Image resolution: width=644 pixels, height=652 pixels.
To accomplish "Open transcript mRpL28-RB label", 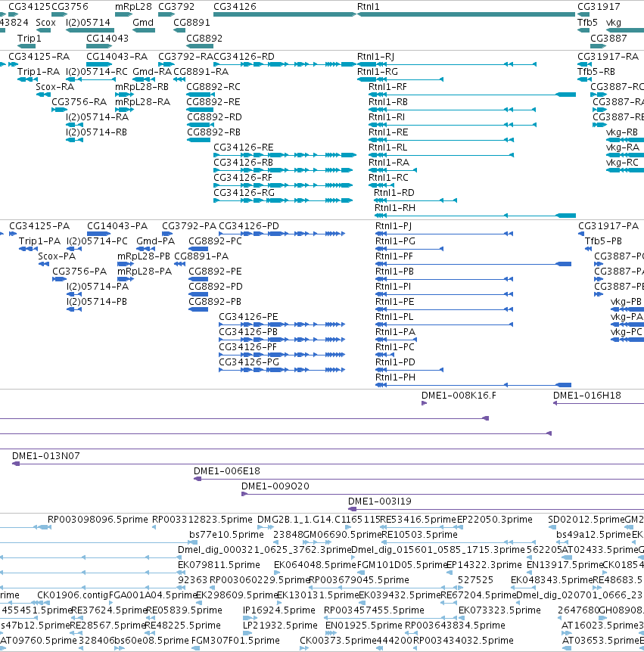I will 142,87.
